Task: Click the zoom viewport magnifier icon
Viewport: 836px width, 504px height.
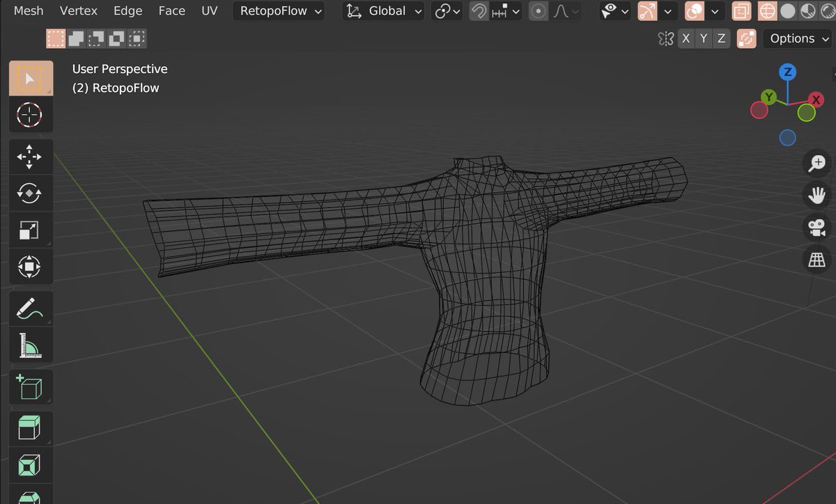Action: (x=816, y=164)
